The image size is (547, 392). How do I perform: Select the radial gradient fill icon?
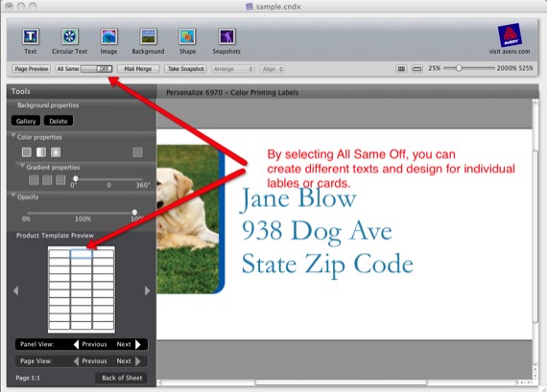(56, 152)
